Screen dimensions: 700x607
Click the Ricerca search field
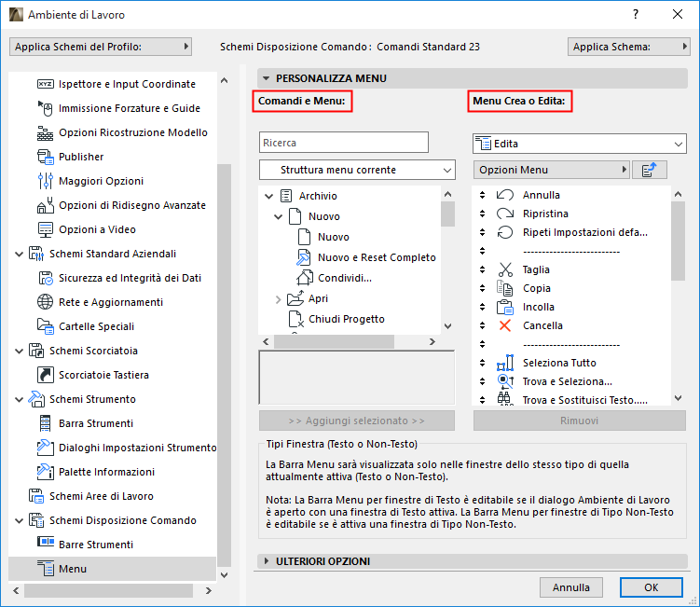344,143
